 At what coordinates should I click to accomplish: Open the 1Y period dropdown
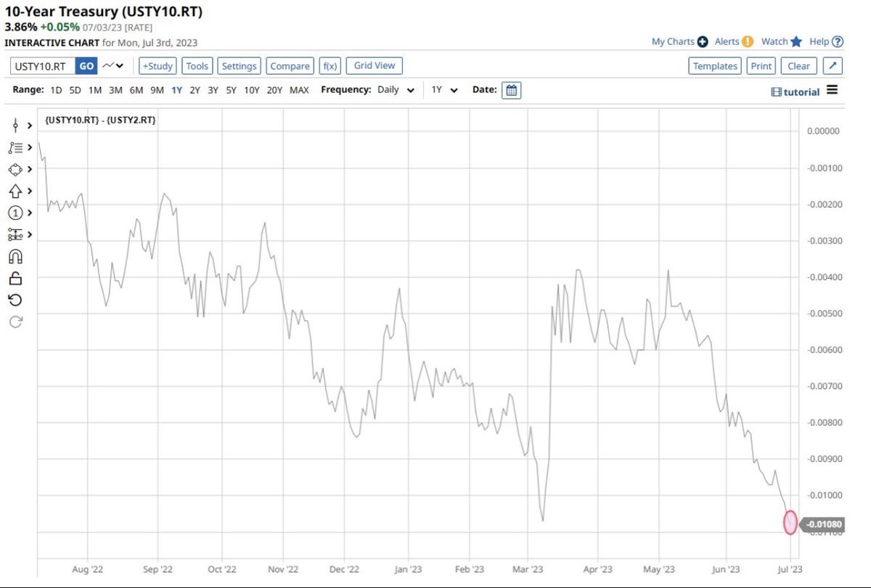click(445, 90)
